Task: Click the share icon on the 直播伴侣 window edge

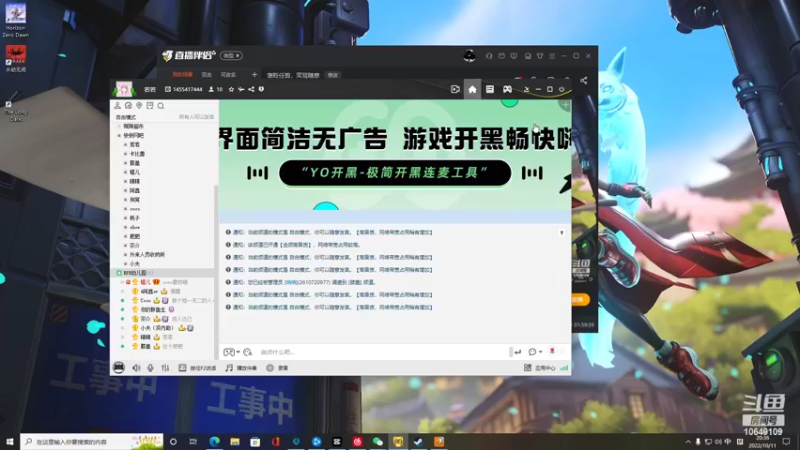Action: pyautogui.click(x=584, y=81)
